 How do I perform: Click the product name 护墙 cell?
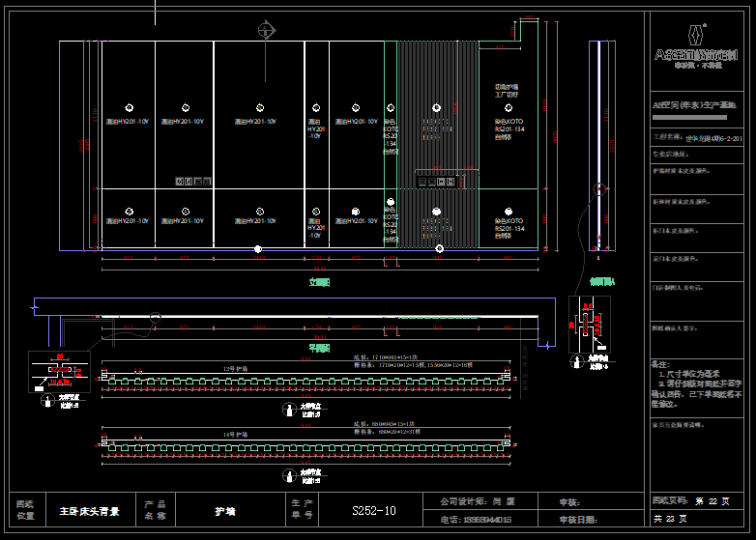(224, 510)
